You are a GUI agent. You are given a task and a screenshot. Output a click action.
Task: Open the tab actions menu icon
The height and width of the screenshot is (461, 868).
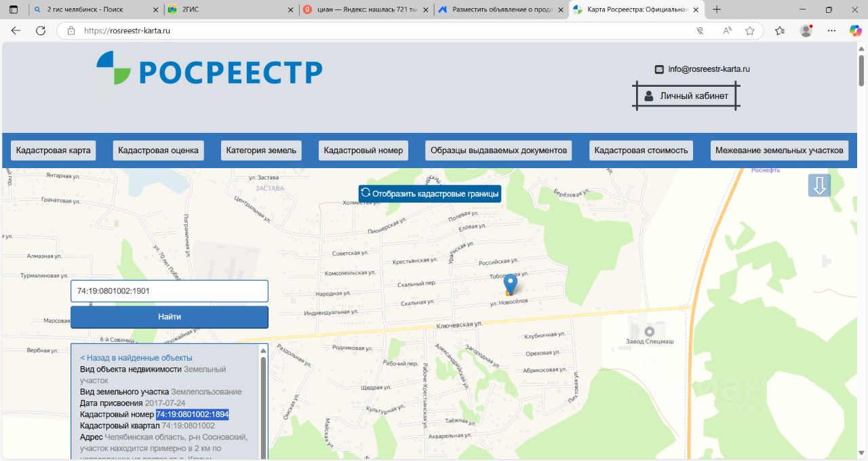click(14, 9)
